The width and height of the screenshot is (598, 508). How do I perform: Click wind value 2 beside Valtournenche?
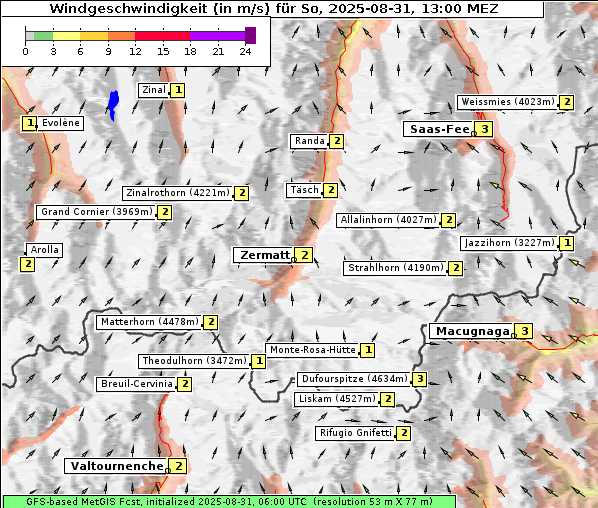coord(178,466)
